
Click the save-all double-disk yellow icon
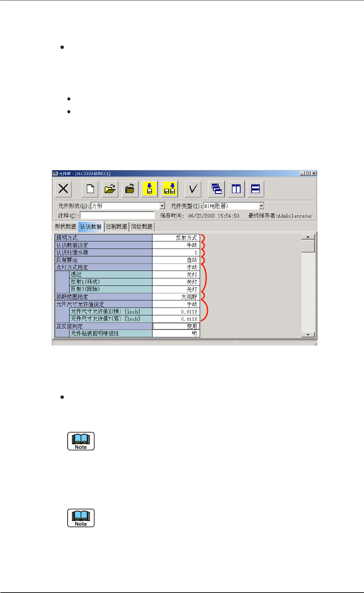169,189
